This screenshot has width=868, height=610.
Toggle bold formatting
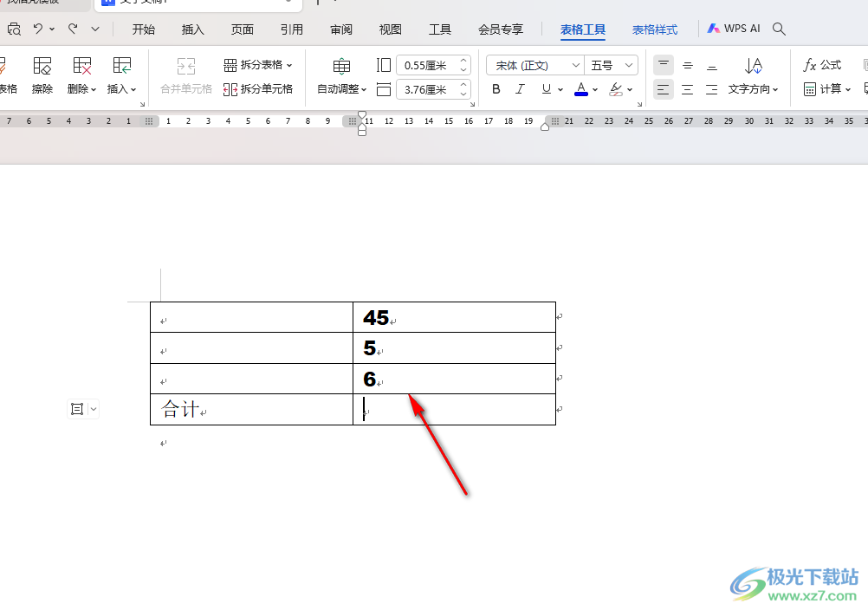[496, 89]
